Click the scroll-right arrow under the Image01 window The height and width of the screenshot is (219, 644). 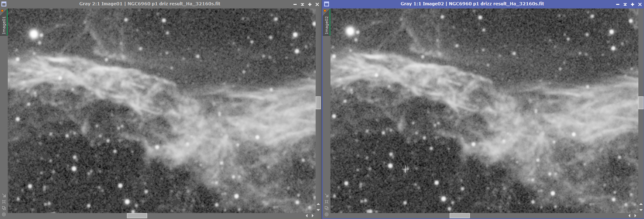click(x=313, y=216)
